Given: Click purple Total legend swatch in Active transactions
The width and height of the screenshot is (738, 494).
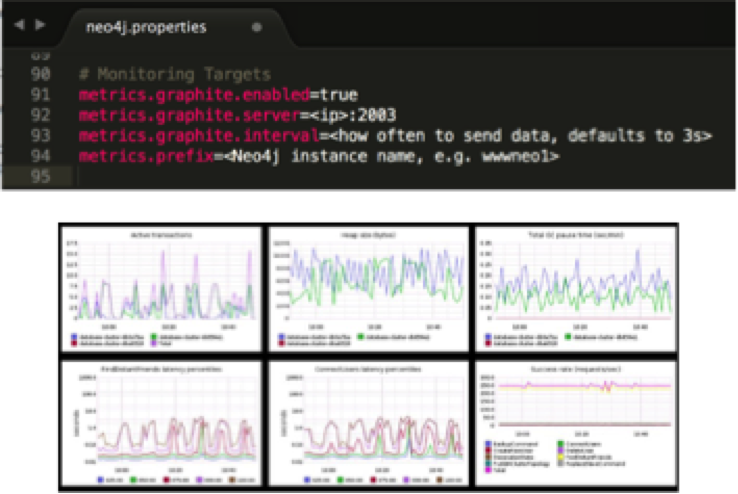Looking at the screenshot, I should pyautogui.click(x=153, y=343).
